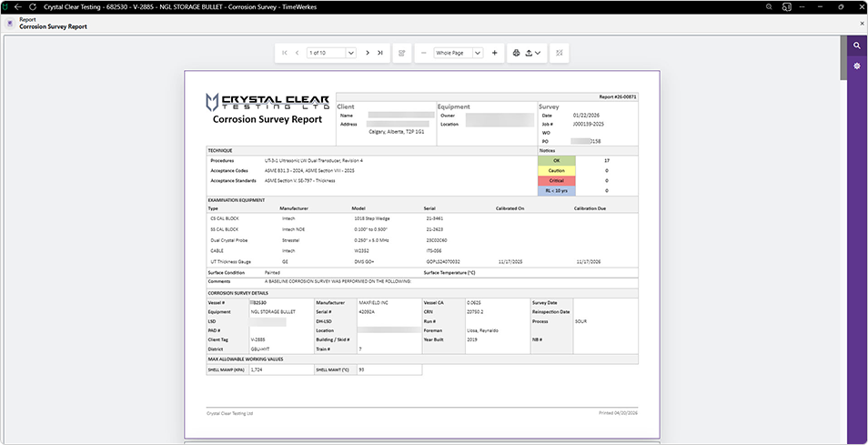Select Corrosion Survey Report tab title
Image resolution: width=868 pixels, height=445 pixels.
[x=53, y=26]
